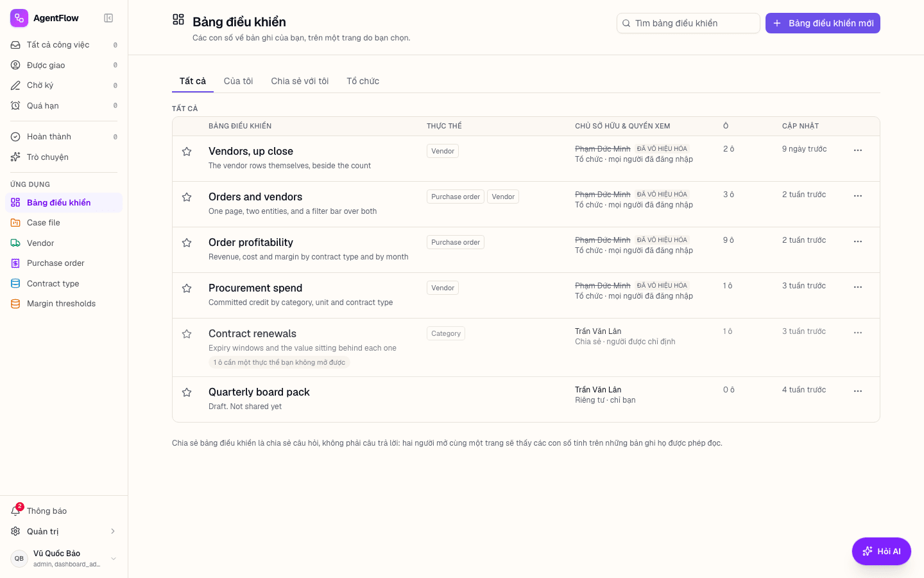Star the Procurement spend dashboard
Viewport: 924px width, 578px height.
(187, 288)
